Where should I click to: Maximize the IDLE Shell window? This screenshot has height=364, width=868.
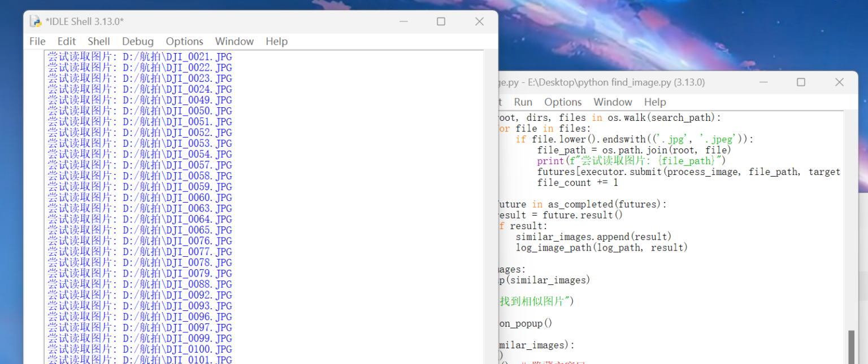(x=441, y=21)
